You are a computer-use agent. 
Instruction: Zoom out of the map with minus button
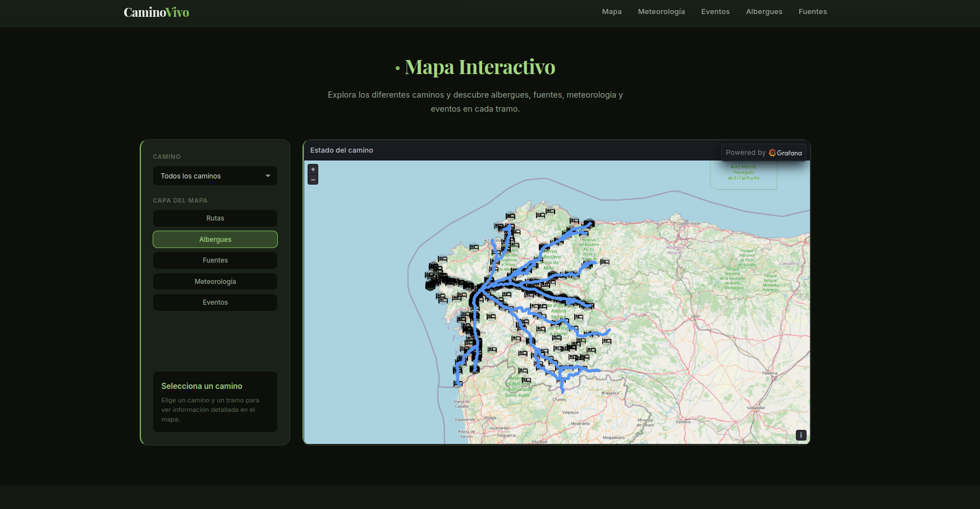[x=313, y=180]
